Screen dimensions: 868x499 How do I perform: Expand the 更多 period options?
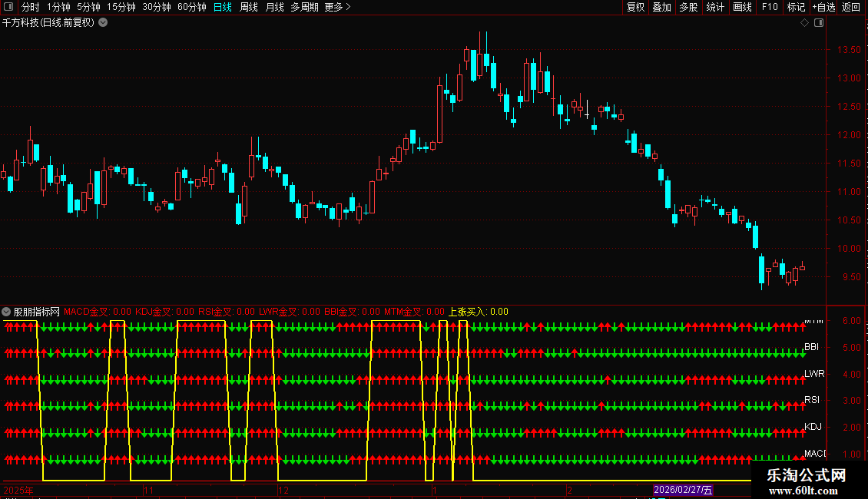coord(337,7)
